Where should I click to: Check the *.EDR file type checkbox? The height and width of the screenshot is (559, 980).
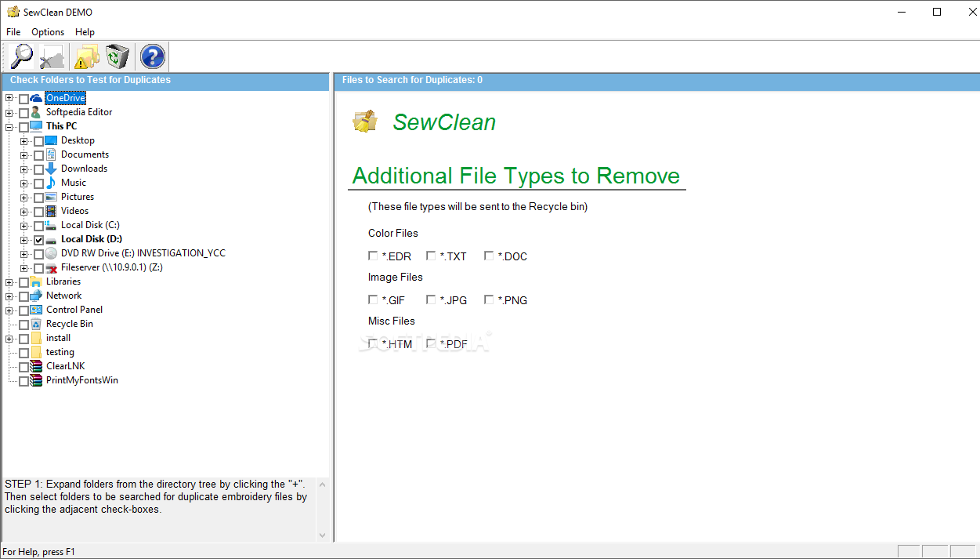pos(373,256)
